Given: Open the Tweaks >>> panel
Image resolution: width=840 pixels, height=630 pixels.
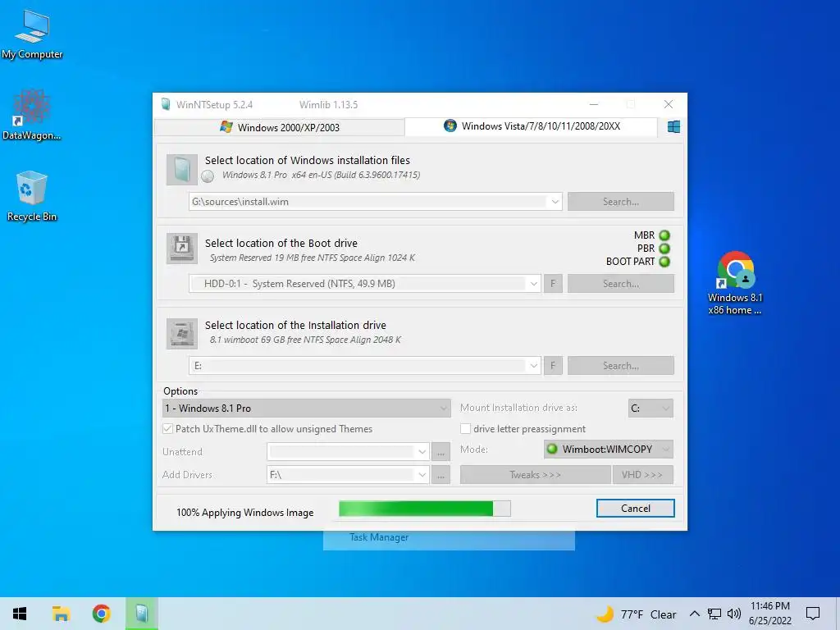Looking at the screenshot, I should click(535, 475).
